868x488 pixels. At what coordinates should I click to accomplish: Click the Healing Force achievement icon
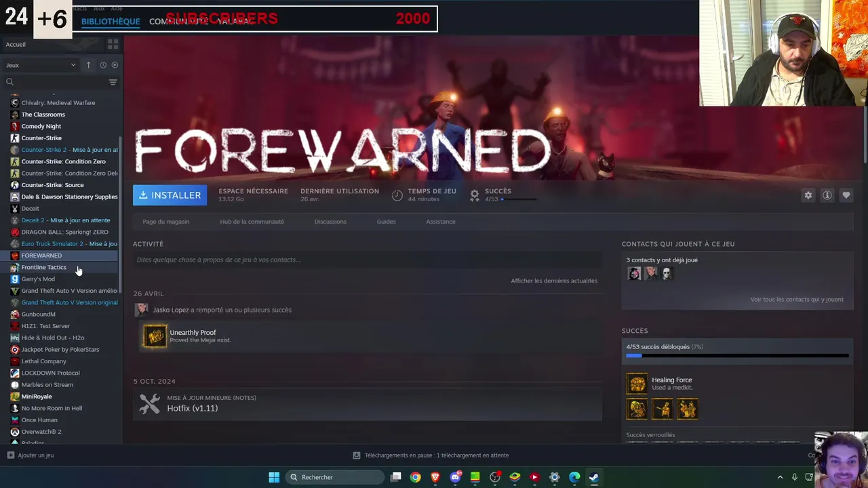(x=637, y=384)
